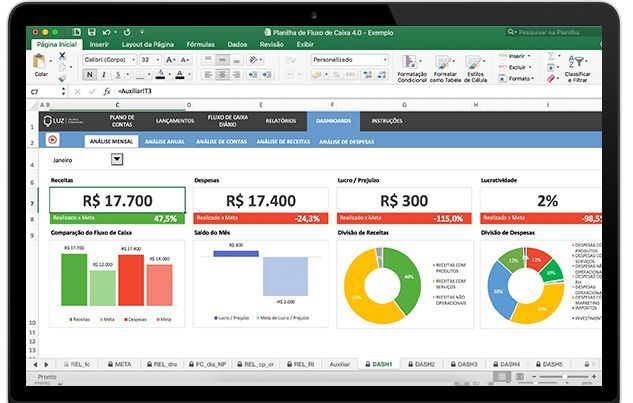Select the Auxiliar sheet tab
The width and height of the screenshot is (633, 403).
(340, 364)
